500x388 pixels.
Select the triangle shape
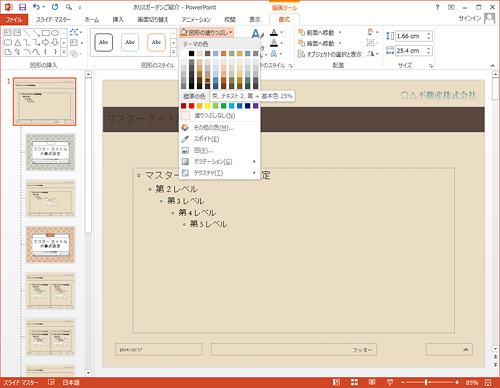click(18, 42)
